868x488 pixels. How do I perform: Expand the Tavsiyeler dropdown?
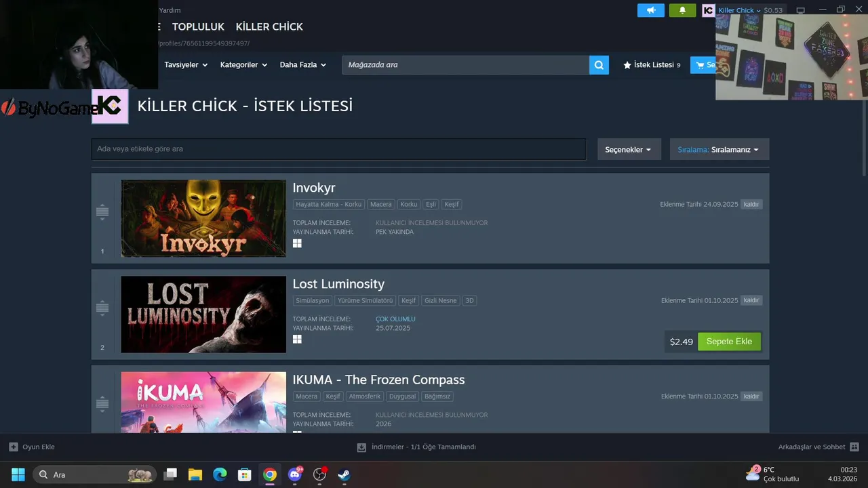tap(186, 65)
